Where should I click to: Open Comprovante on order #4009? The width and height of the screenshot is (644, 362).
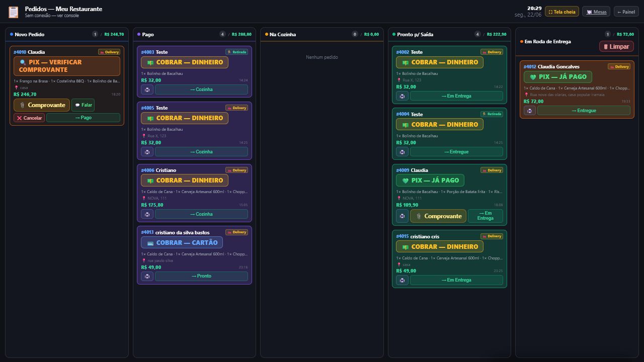point(438,216)
